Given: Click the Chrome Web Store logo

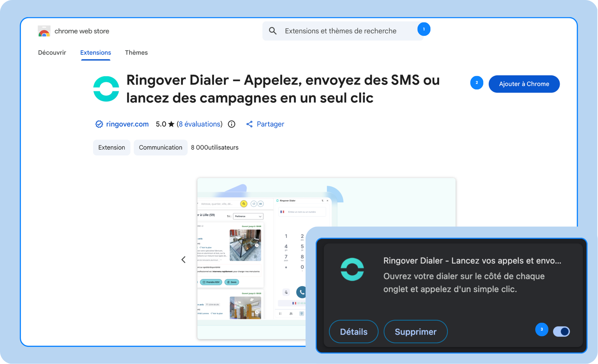Looking at the screenshot, I should (x=44, y=31).
